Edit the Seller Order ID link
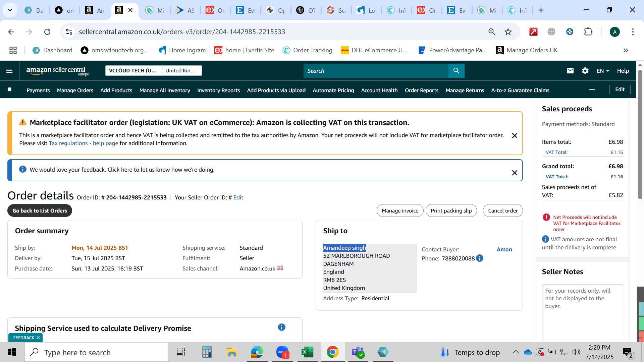This screenshot has width=644, height=362. pos(238,197)
